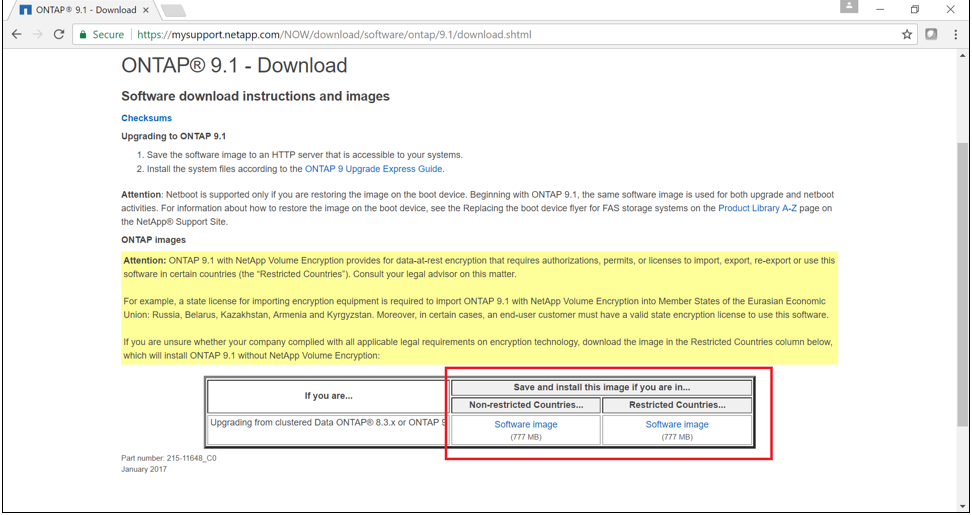This screenshot has height=515, width=972.
Task: Bookmark this page with the star icon
Action: [x=907, y=34]
